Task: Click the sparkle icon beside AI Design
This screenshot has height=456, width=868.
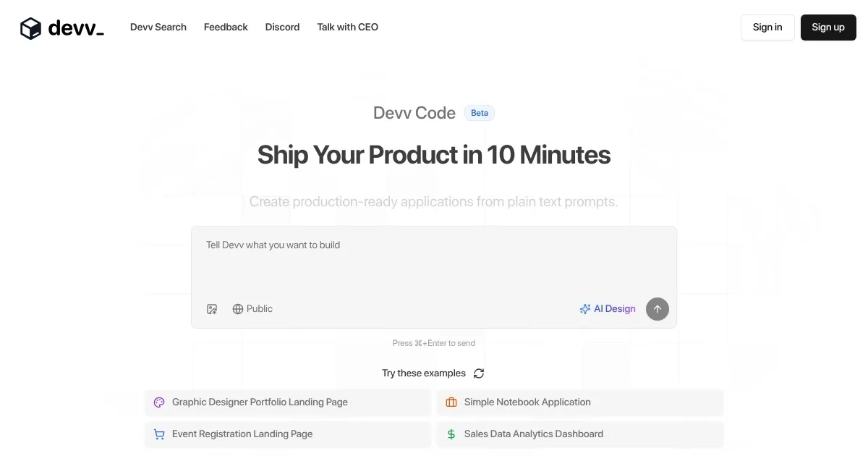Action: point(584,309)
